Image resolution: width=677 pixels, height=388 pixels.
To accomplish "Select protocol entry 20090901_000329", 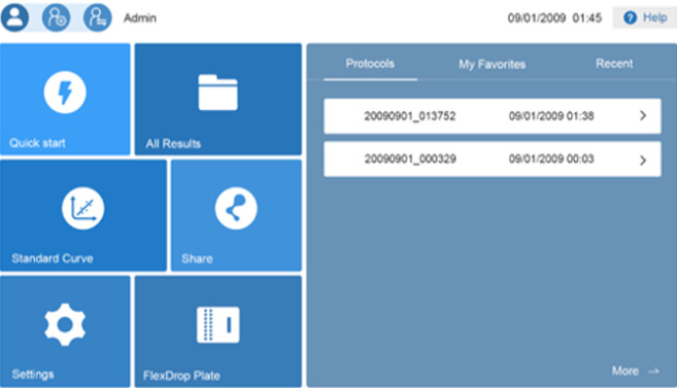I will click(492, 159).
